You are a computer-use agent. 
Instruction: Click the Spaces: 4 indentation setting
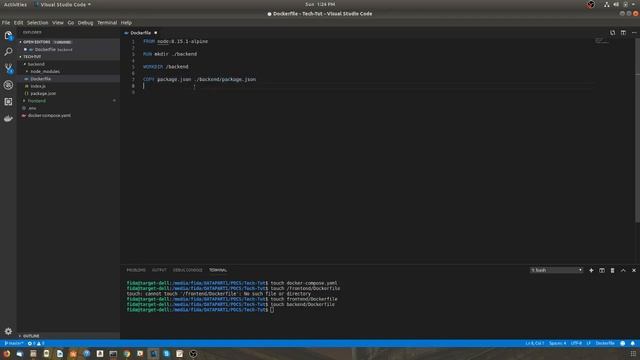pos(558,343)
